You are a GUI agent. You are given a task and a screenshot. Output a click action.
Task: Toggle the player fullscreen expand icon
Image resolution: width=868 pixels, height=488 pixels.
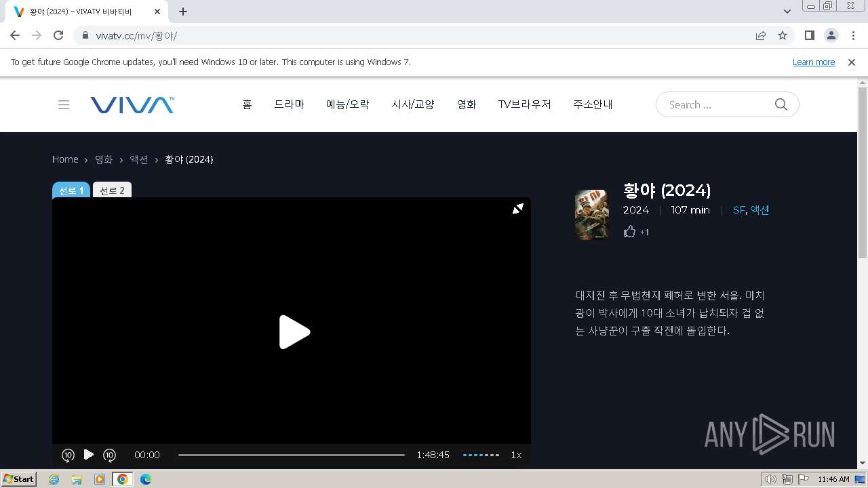[518, 209]
